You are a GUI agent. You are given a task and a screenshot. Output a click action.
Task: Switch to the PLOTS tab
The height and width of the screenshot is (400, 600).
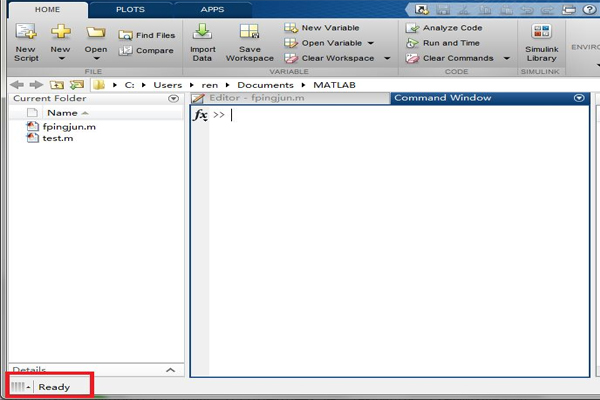pyautogui.click(x=130, y=10)
